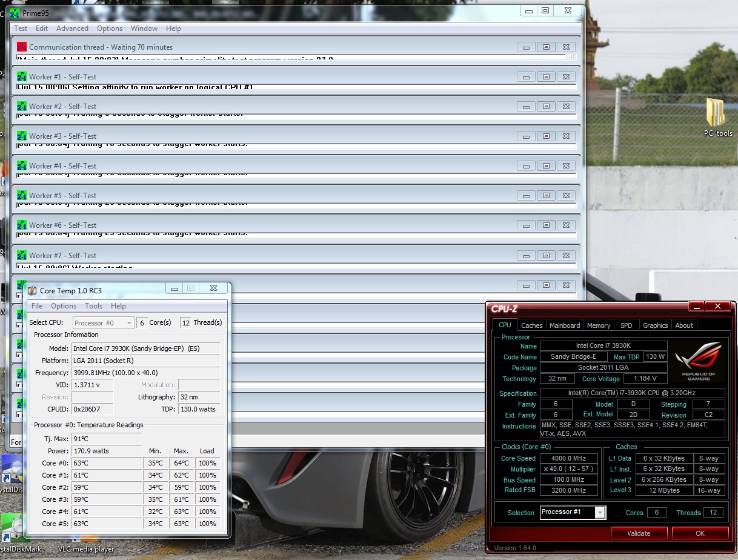
Task: Click the CPU-Z Core Speed value
Action: pos(570,458)
